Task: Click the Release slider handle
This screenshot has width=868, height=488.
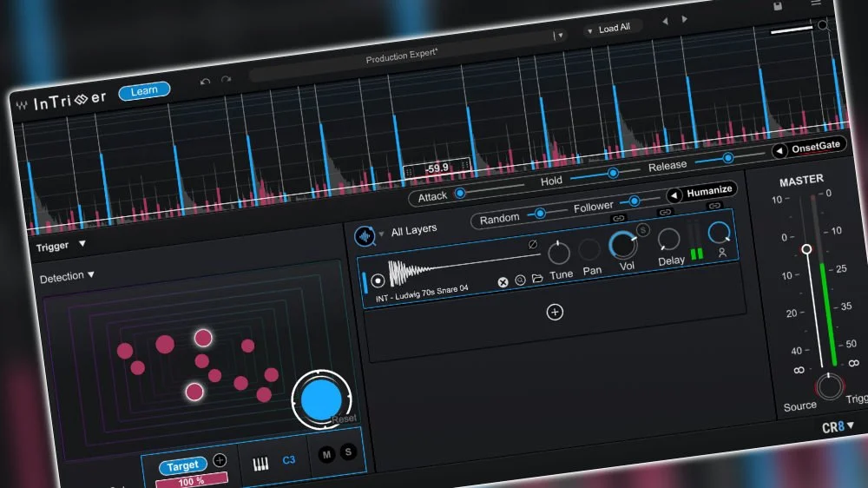Action: tap(728, 158)
